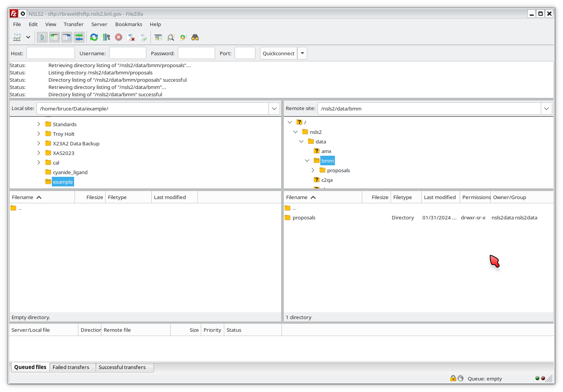Expand the Troy Holt folder
This screenshot has height=392, width=563.
[x=39, y=133]
